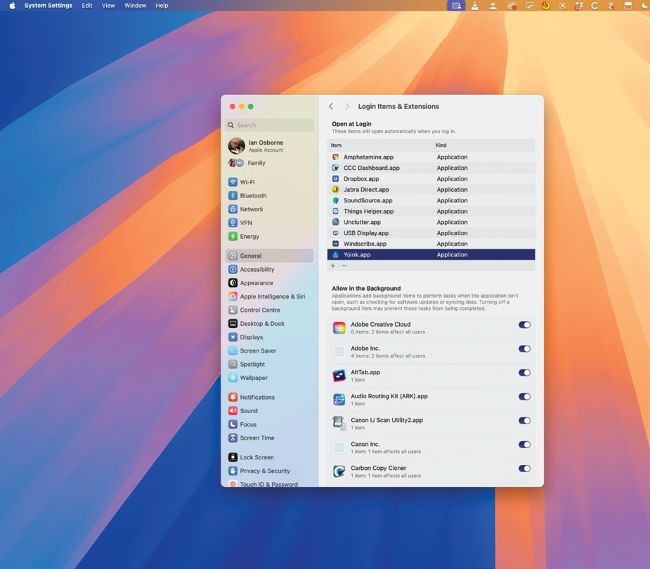Viewport: 650px width, 569px height.
Task: Click the Search field in sidebar
Action: tap(269, 125)
